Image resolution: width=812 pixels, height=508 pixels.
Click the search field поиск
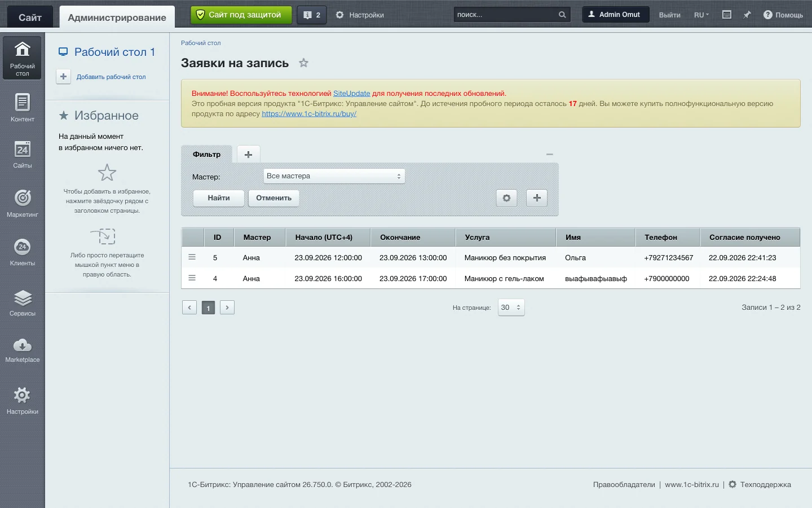tap(505, 15)
